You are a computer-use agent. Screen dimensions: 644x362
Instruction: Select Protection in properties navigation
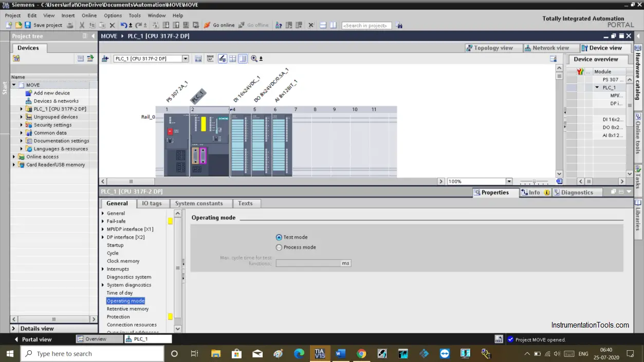(118, 317)
